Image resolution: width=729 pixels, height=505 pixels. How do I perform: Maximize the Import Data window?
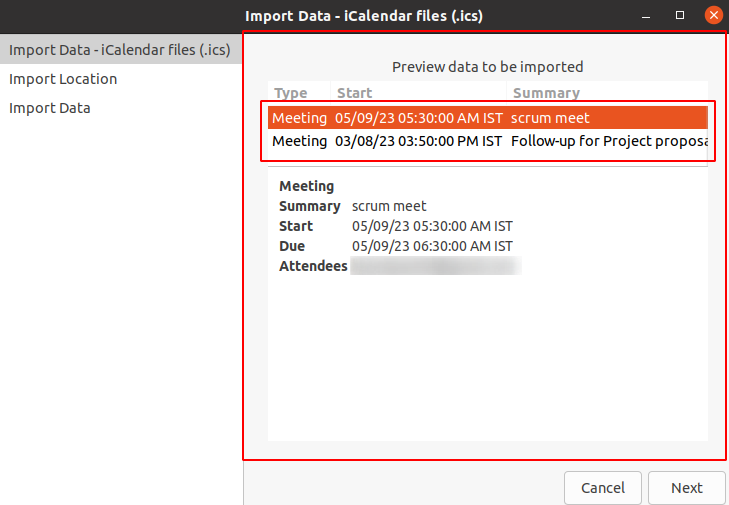tap(680, 15)
